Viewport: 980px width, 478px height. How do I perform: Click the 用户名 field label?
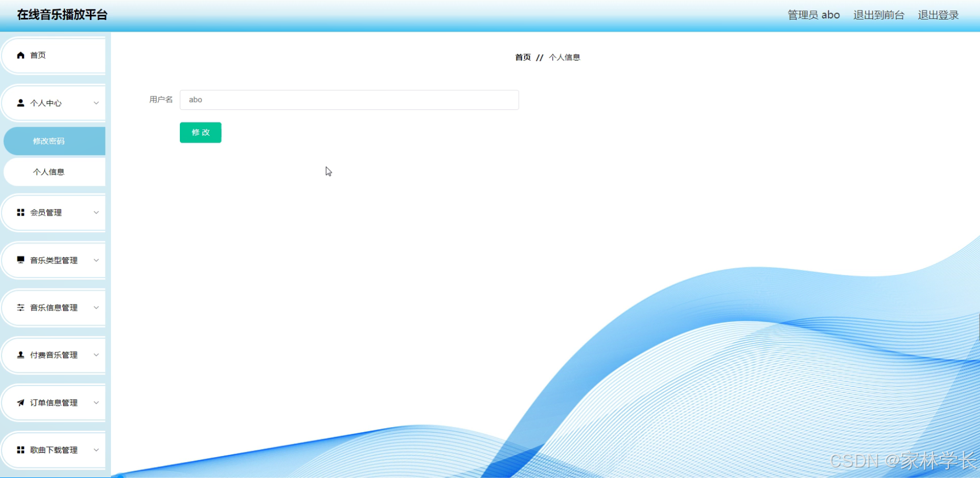tap(161, 99)
